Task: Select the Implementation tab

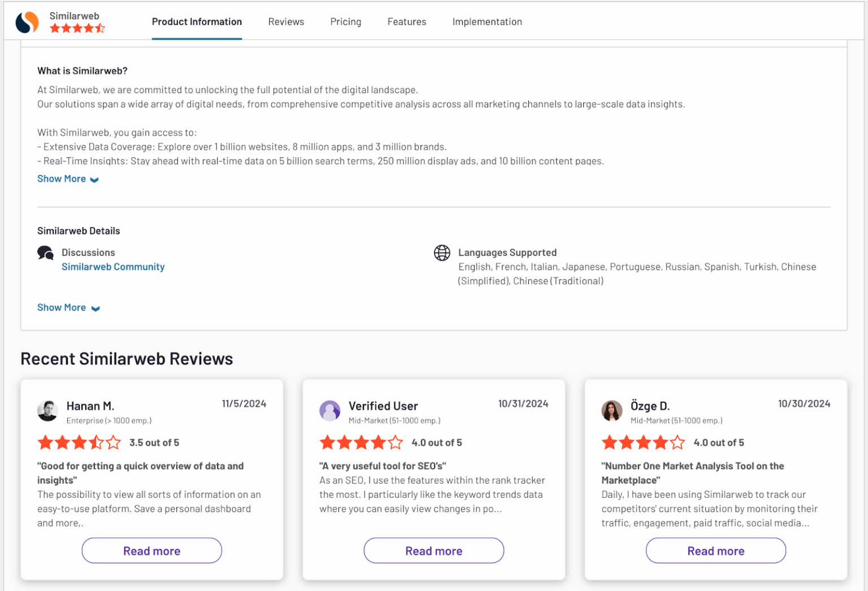Action: click(487, 21)
